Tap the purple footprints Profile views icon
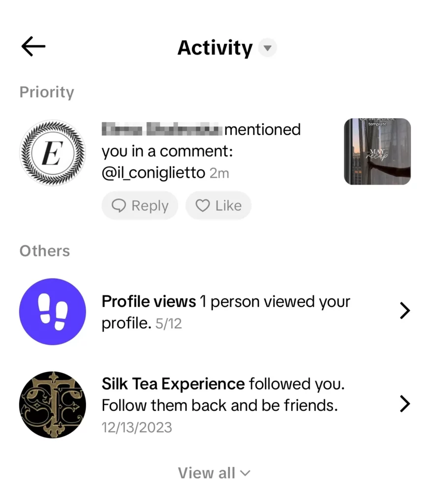 52,312
